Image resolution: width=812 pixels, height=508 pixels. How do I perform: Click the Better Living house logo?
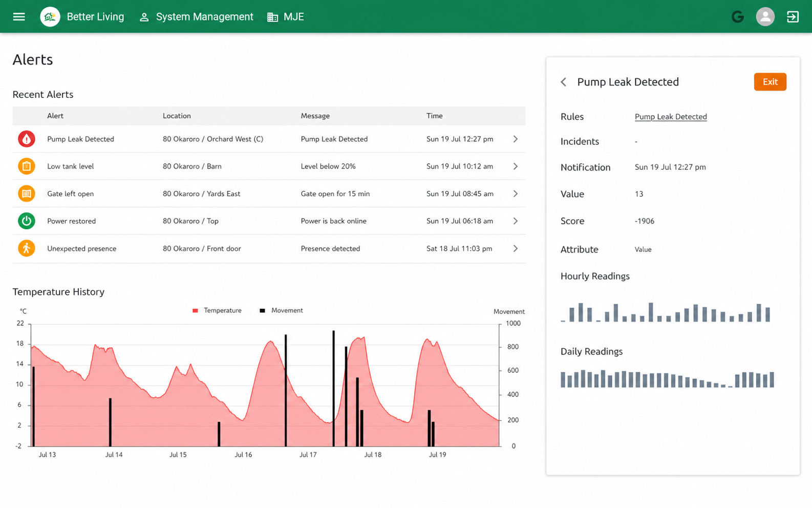coord(50,17)
